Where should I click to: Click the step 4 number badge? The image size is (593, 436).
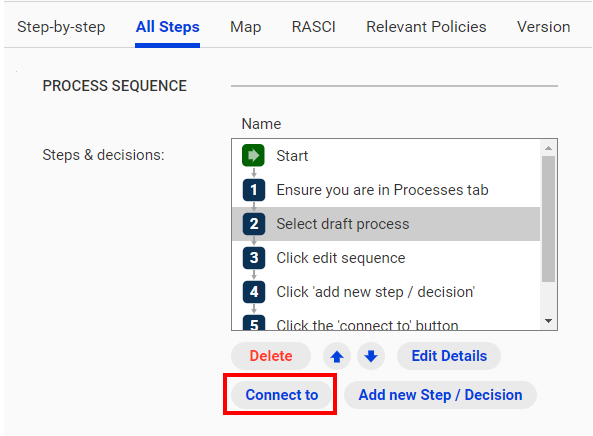254,292
